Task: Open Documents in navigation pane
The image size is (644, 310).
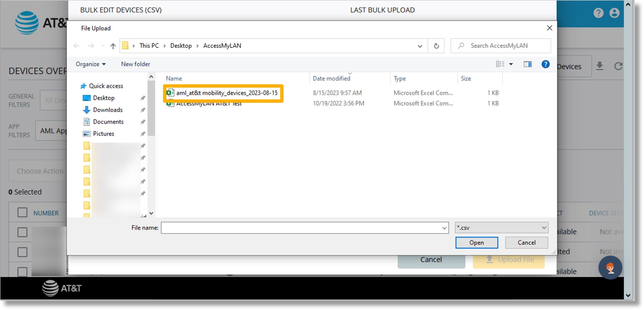Action: [103, 122]
